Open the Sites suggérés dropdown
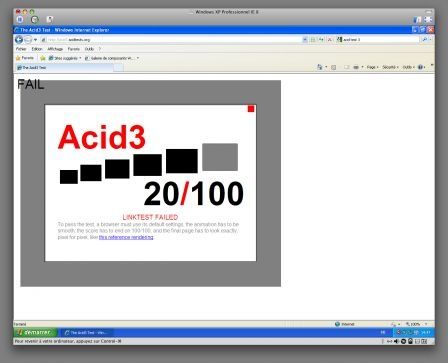This screenshot has width=448, height=363. coord(65,58)
